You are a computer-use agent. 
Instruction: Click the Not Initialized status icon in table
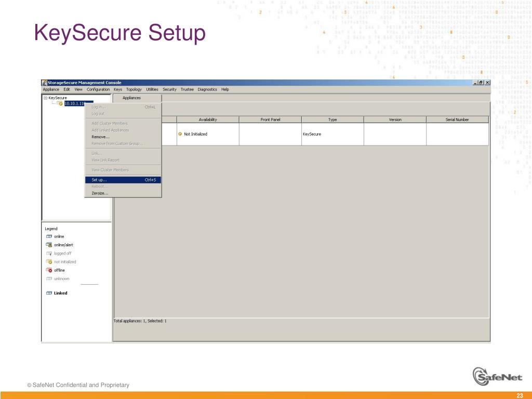(x=180, y=134)
